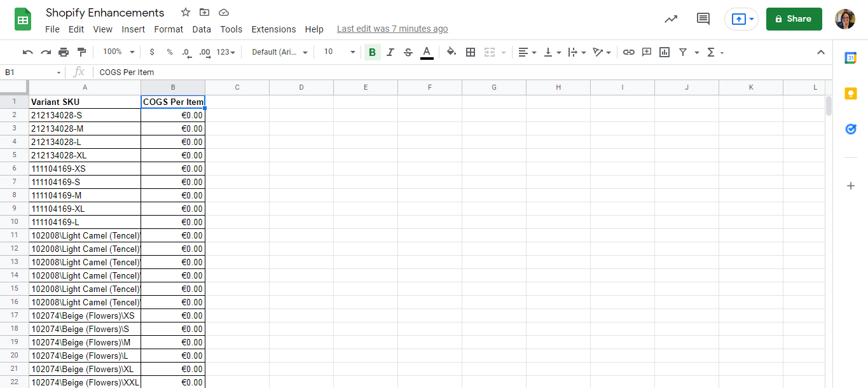Click the Undo icon in toolbar
The image size is (868, 388).
click(x=27, y=52)
